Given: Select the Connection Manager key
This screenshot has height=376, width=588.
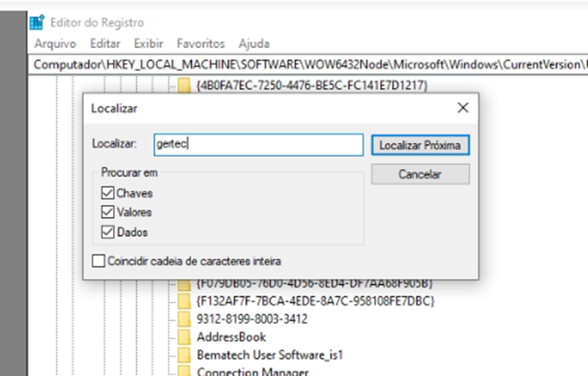Looking at the screenshot, I should 252,371.
